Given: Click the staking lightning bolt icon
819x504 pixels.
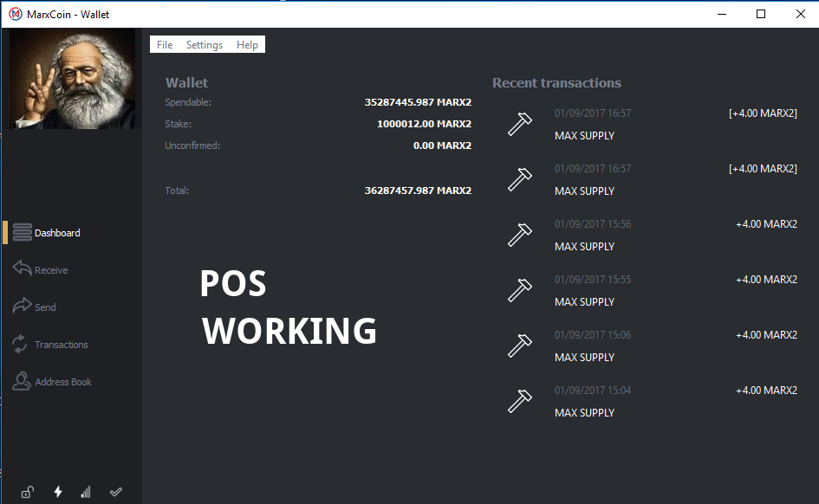Looking at the screenshot, I should coord(58,492).
